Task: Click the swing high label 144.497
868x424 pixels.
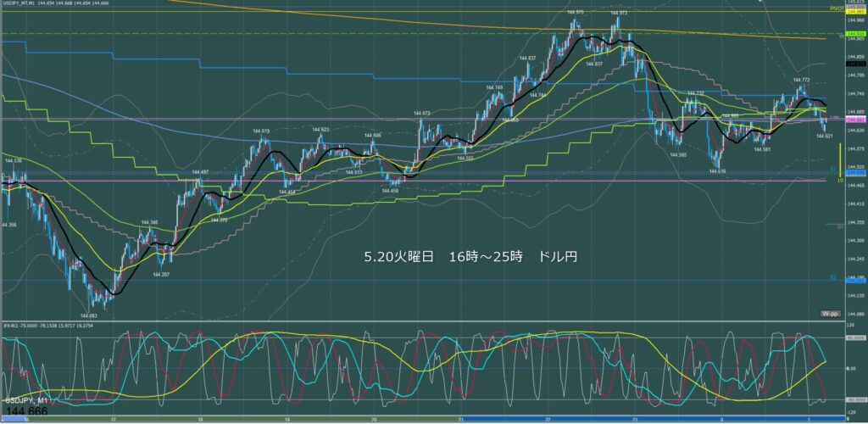Action: [x=200, y=173]
